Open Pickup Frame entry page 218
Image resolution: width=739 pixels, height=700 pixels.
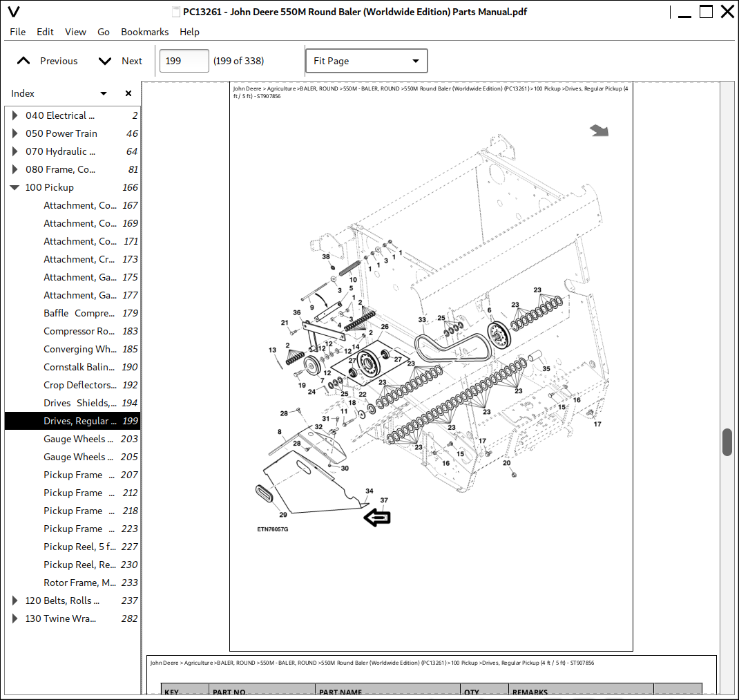pyautogui.click(x=73, y=511)
